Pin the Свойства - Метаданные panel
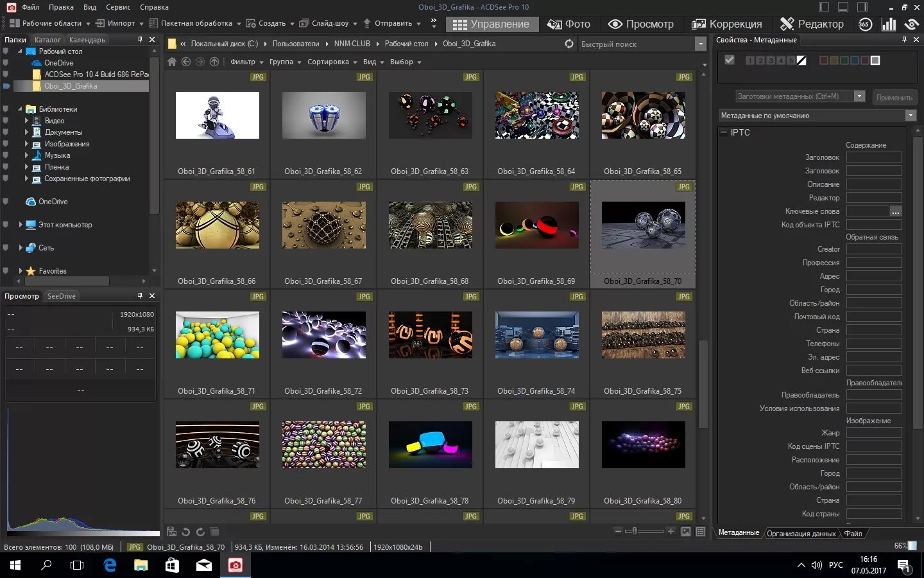Image resolution: width=924 pixels, height=578 pixels. [905, 40]
